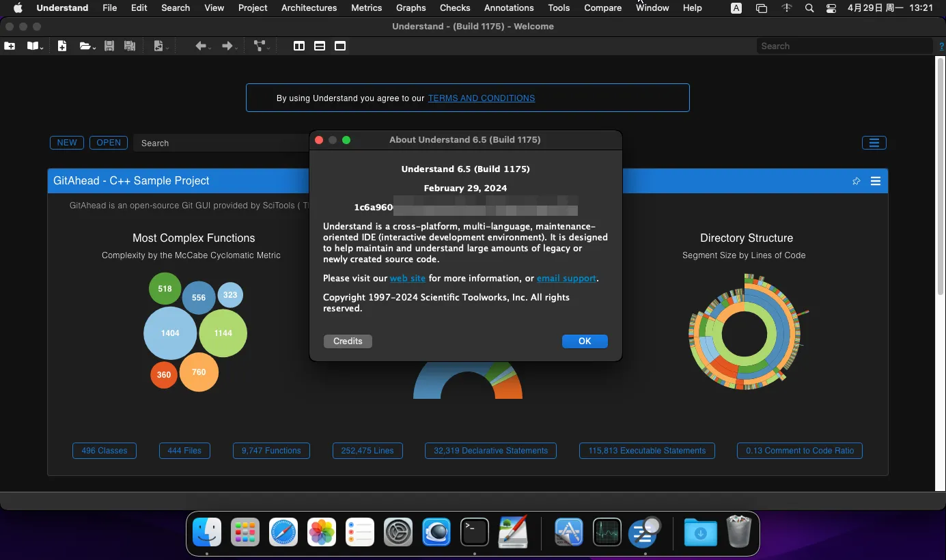Focus the Welcome page project Search field
The width and height of the screenshot is (946, 560).
(x=222, y=143)
